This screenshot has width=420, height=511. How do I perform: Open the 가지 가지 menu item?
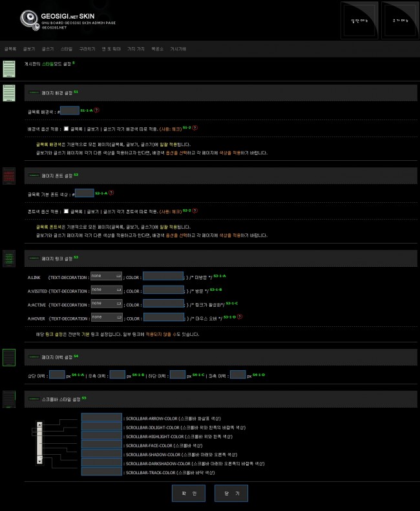[136, 49]
